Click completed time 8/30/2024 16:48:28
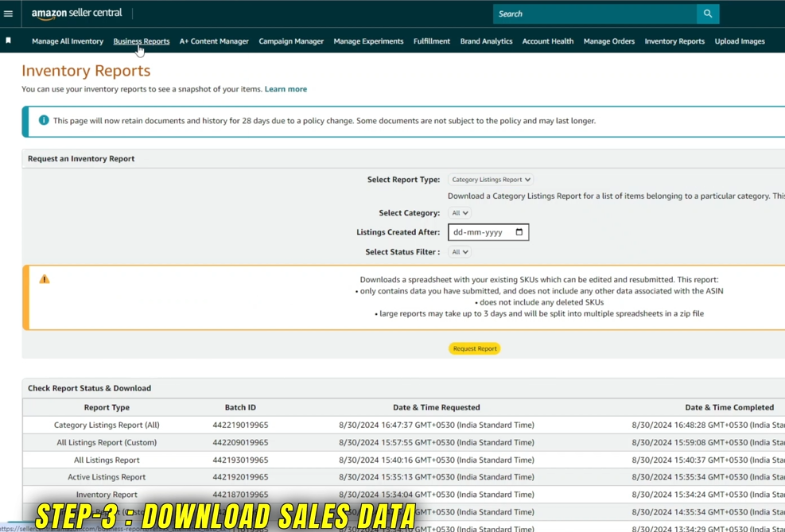This screenshot has width=785, height=532. 709,425
